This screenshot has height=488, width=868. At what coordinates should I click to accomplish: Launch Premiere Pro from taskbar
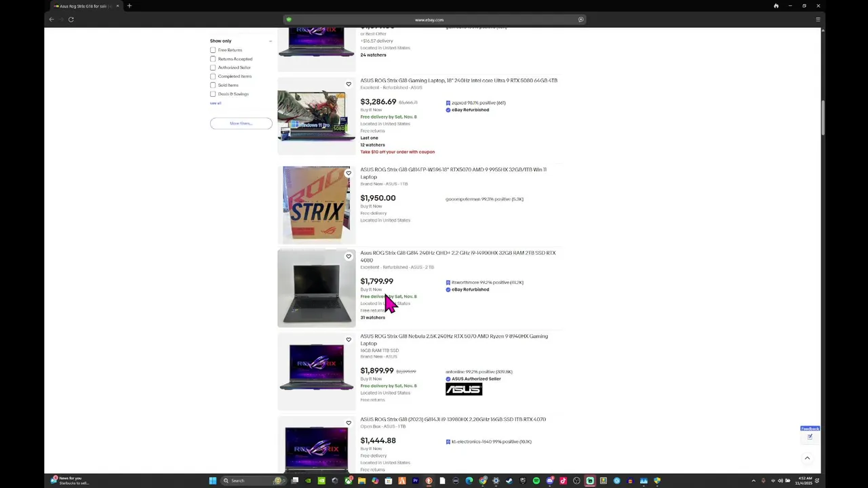[x=415, y=481]
